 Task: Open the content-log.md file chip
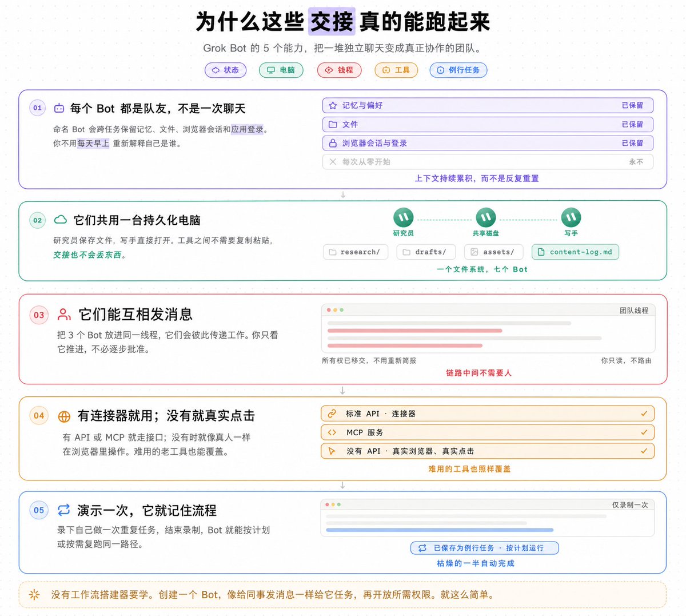(575, 252)
